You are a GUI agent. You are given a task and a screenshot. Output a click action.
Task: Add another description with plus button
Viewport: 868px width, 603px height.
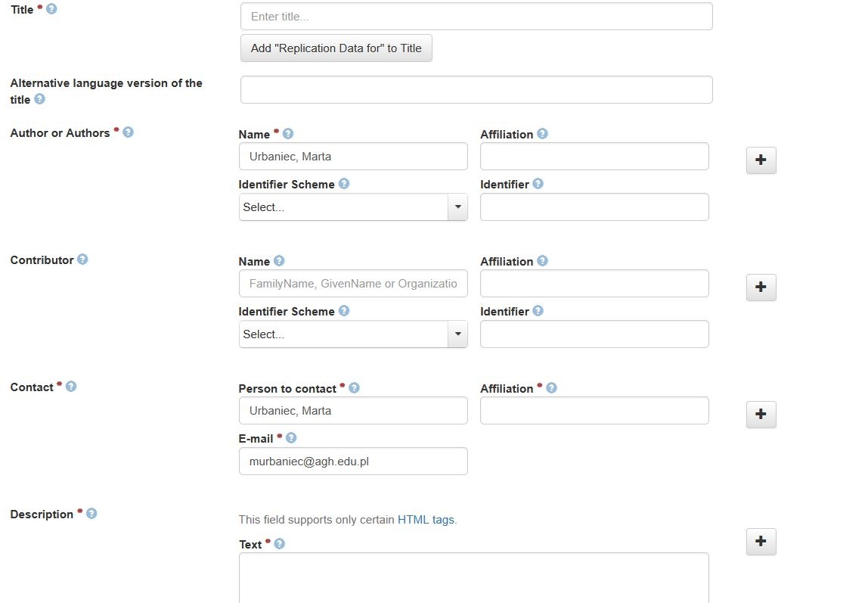[761, 542]
